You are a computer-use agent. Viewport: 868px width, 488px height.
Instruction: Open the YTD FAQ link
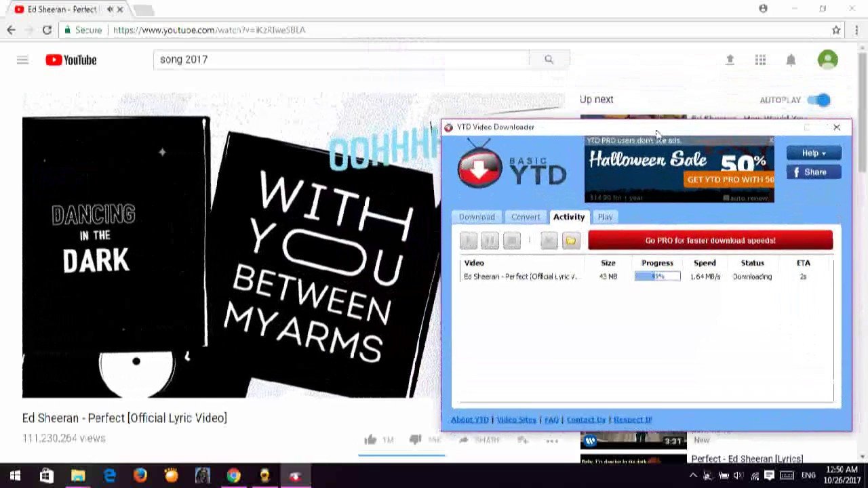(x=551, y=420)
